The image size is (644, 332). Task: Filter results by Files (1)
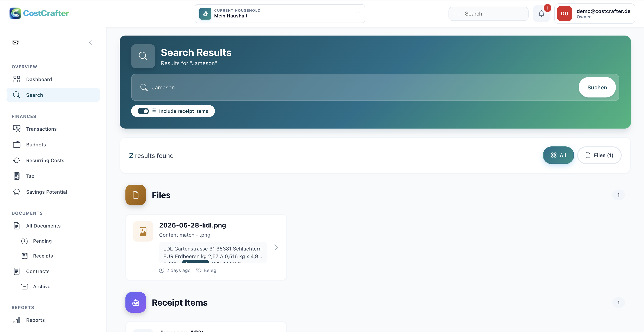[x=599, y=155]
